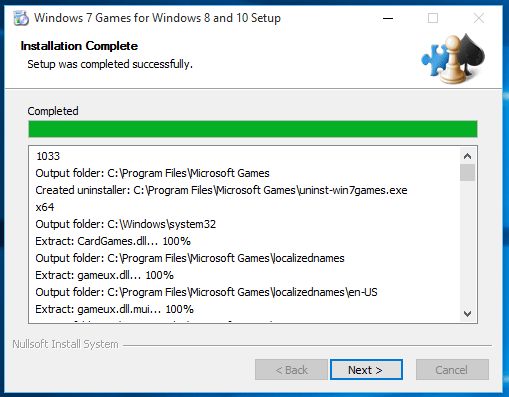Select the 'Output folder: C:\Windows\system32' log entry

tap(126, 224)
